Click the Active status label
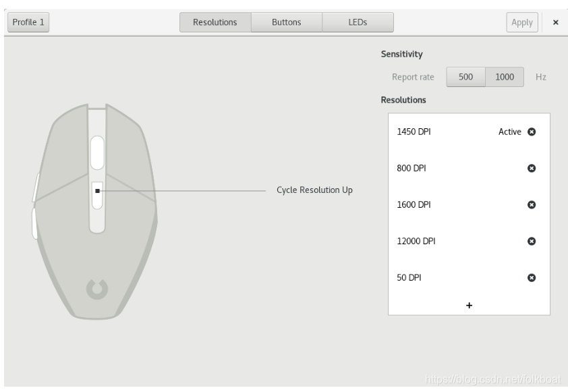Image resolution: width=568 pixels, height=392 pixels. [x=510, y=132]
